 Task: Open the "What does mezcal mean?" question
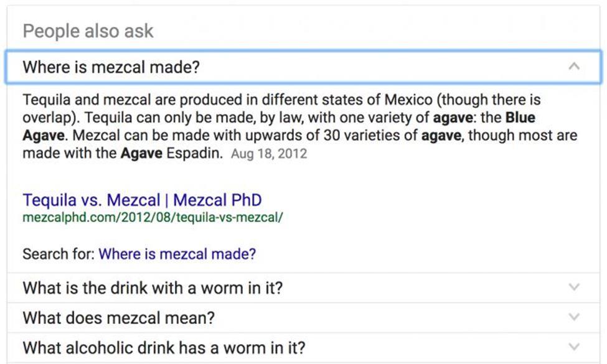[x=118, y=318]
